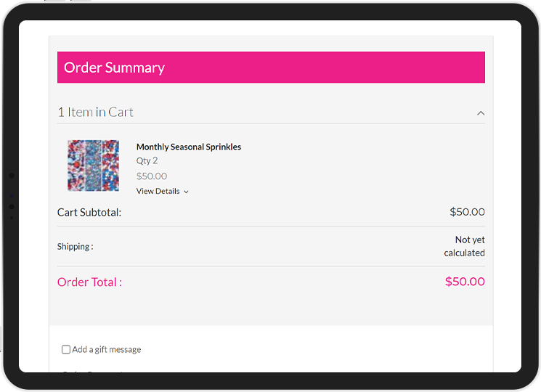The width and height of the screenshot is (541, 392).
Task: Click the Cart Subtotal label
Action: pos(89,213)
